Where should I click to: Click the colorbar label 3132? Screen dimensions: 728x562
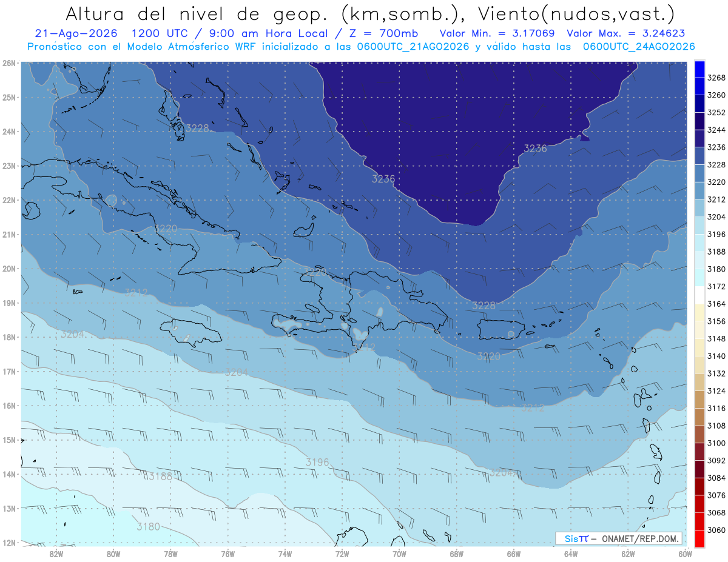pos(716,373)
